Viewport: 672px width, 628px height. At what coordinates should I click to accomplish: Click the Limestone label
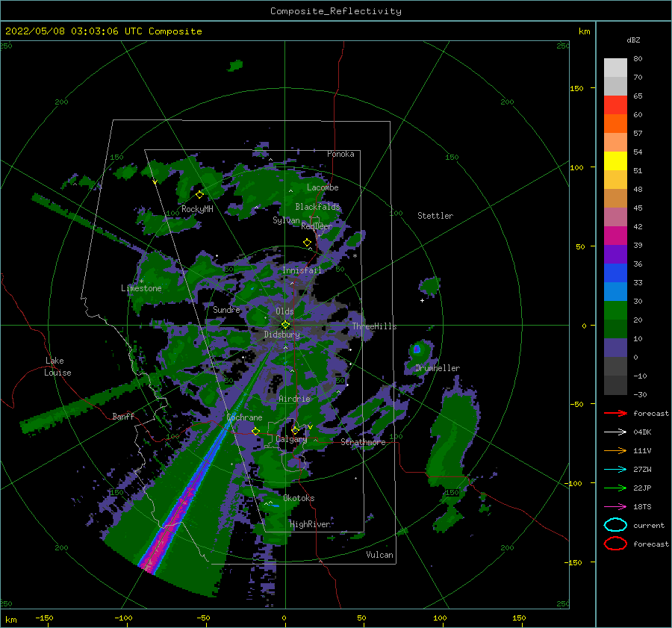click(141, 288)
